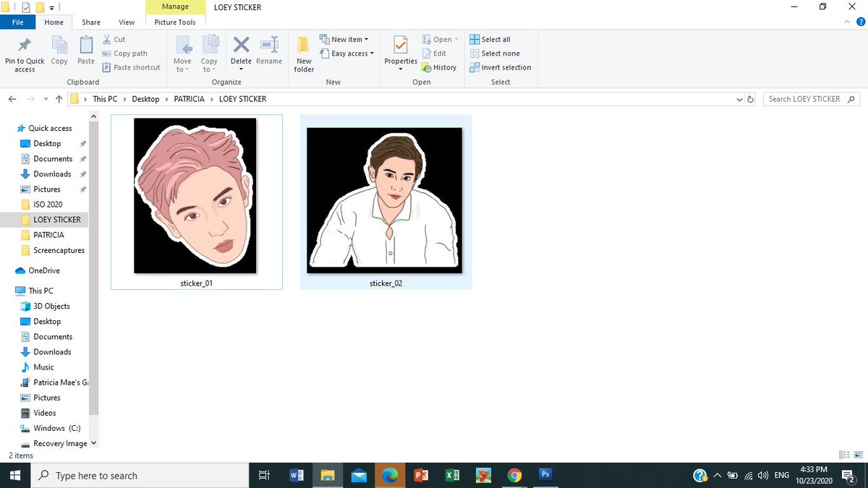Open Screencaptures folder in sidebar
This screenshot has width=868, height=488.
59,250
